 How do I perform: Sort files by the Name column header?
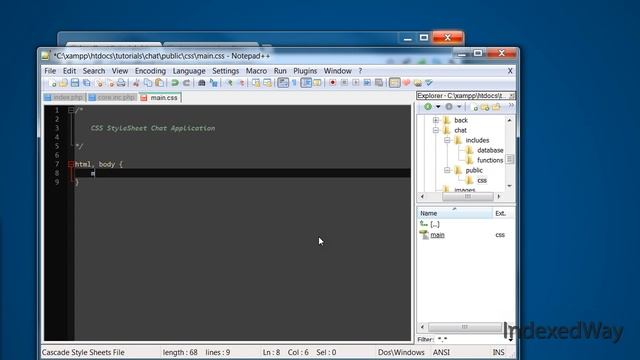pos(455,213)
